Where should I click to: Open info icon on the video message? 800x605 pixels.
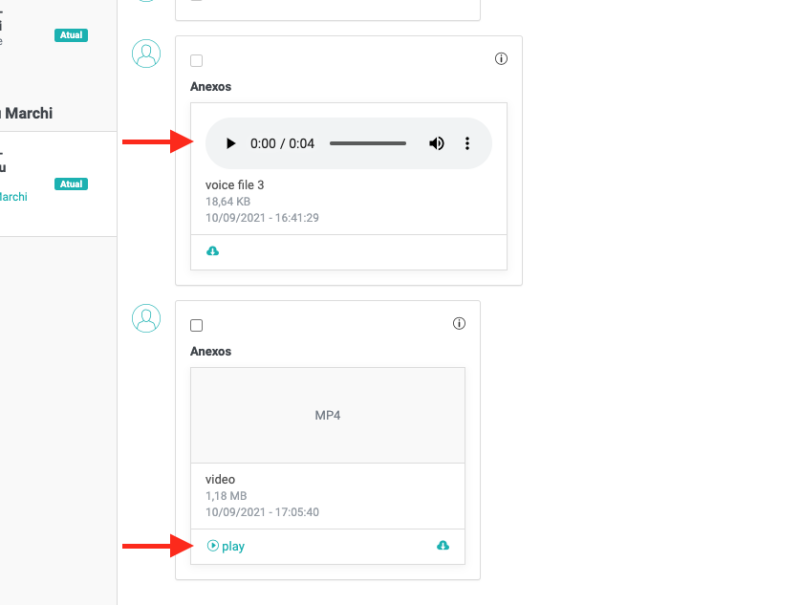(459, 323)
